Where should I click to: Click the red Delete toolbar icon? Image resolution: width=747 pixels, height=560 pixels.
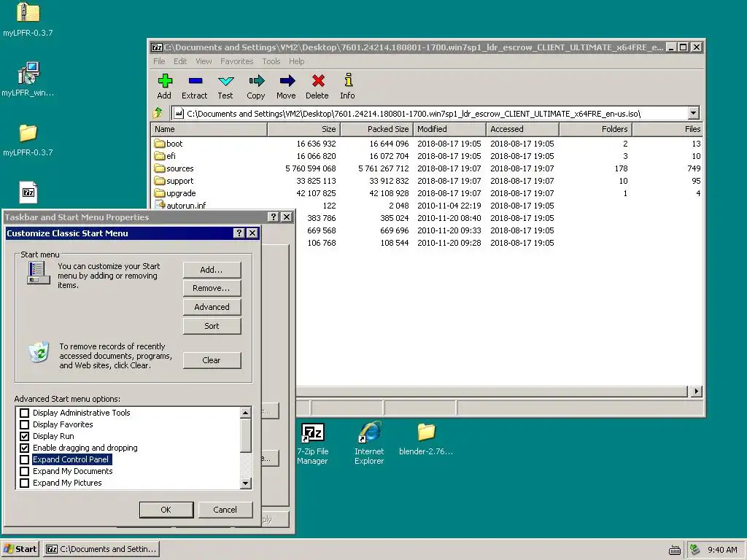(318, 81)
